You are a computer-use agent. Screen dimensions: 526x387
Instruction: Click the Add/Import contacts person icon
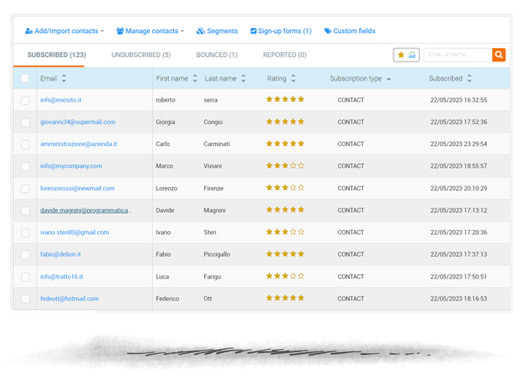[29, 31]
